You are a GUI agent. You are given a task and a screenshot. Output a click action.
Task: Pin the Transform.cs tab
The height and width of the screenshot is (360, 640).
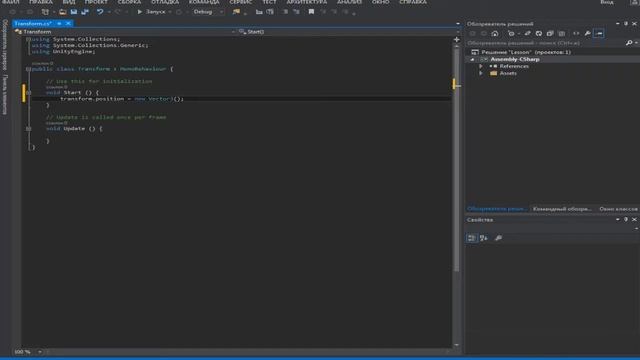tap(60, 24)
